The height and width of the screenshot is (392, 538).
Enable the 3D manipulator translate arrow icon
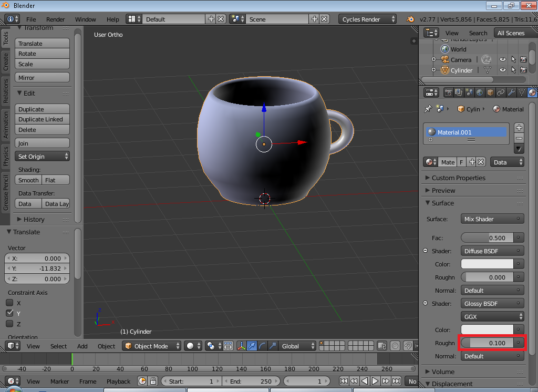click(x=252, y=346)
